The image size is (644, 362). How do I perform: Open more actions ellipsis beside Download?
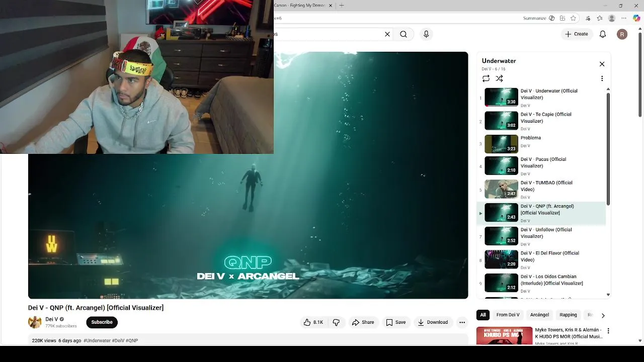coord(462,322)
